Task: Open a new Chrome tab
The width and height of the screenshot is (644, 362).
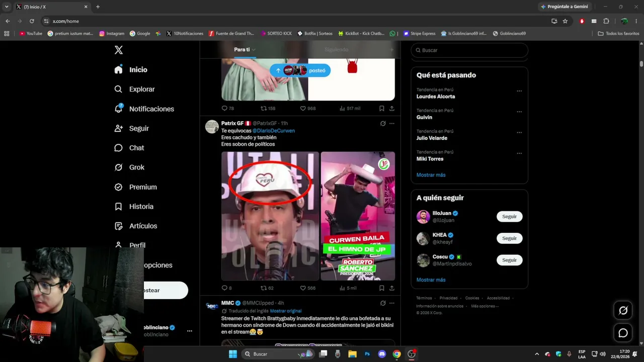Action: (98, 7)
